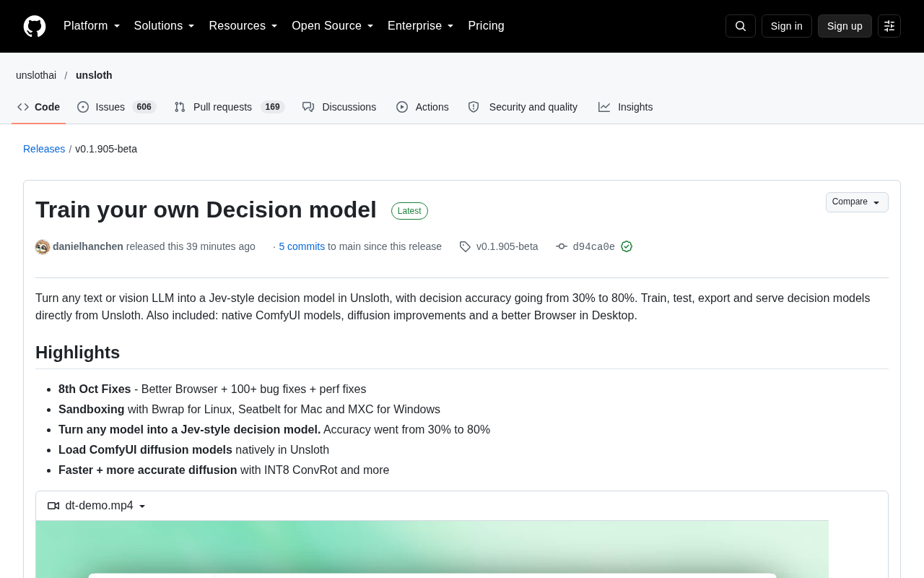Click the dt-demo.mp4 video preview
924x578 pixels.
(432, 549)
